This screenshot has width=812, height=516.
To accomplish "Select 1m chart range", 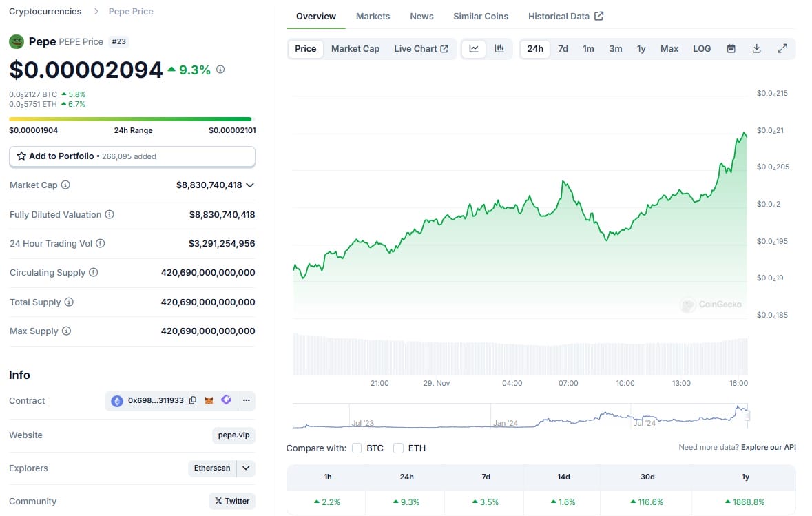I will (x=588, y=49).
